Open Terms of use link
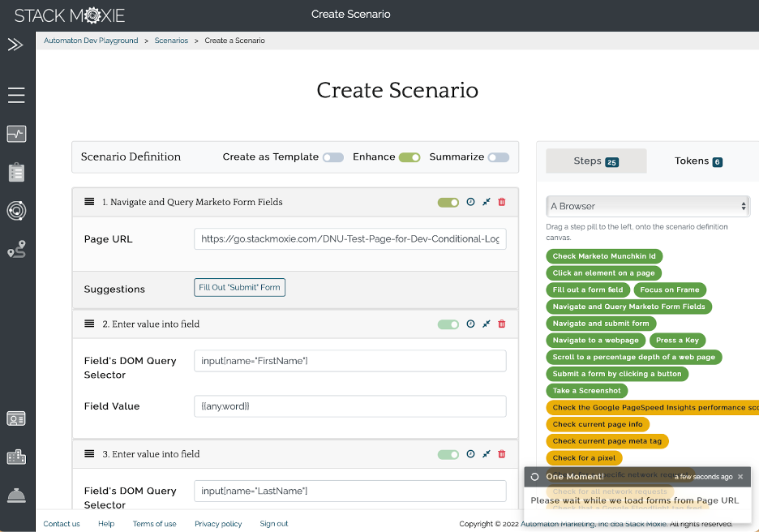This screenshot has width=759, height=532. pyautogui.click(x=154, y=524)
